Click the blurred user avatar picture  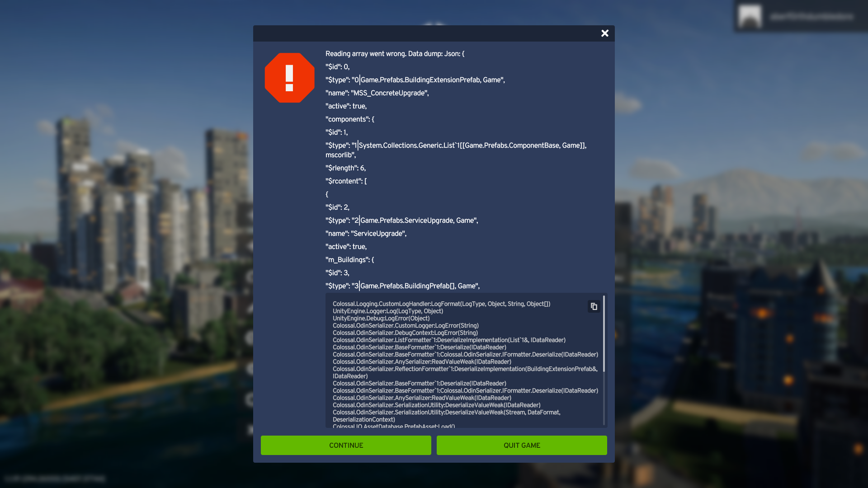point(750,16)
